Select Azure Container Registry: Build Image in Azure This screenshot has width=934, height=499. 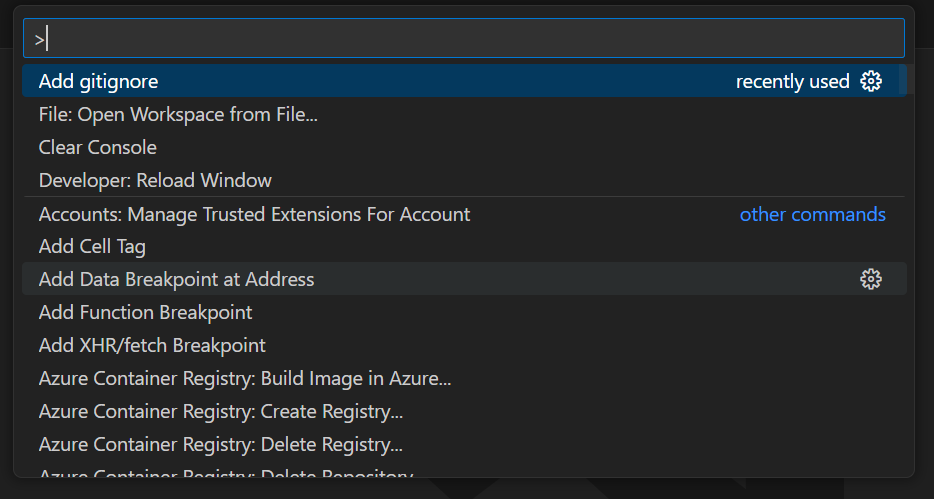[245, 379]
